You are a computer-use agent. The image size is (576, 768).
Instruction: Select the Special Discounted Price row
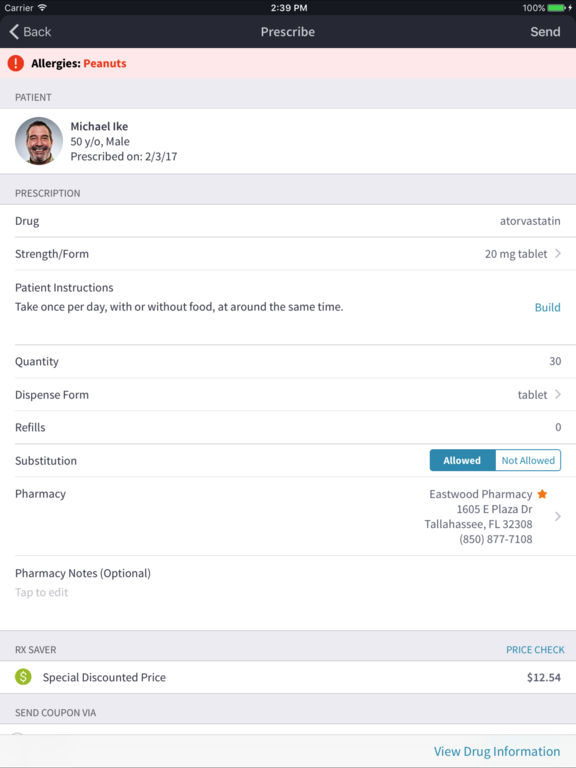[288, 677]
